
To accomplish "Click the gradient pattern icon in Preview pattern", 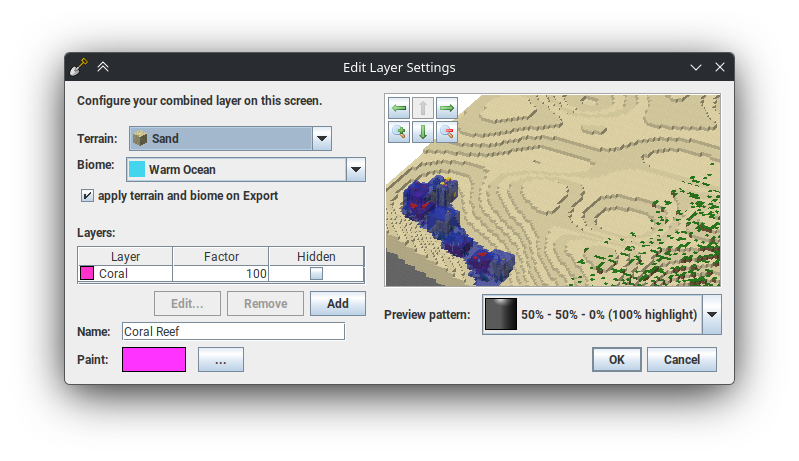I will click(x=500, y=314).
